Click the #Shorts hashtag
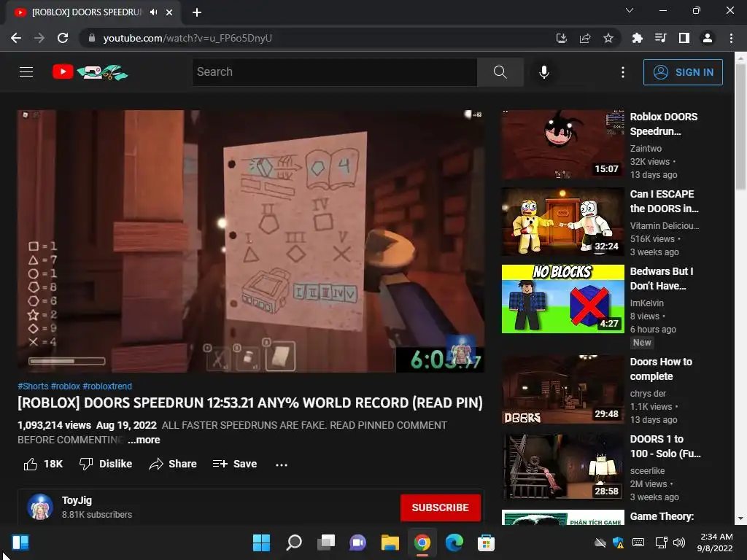Screen dimensions: 747x560 point(33,386)
